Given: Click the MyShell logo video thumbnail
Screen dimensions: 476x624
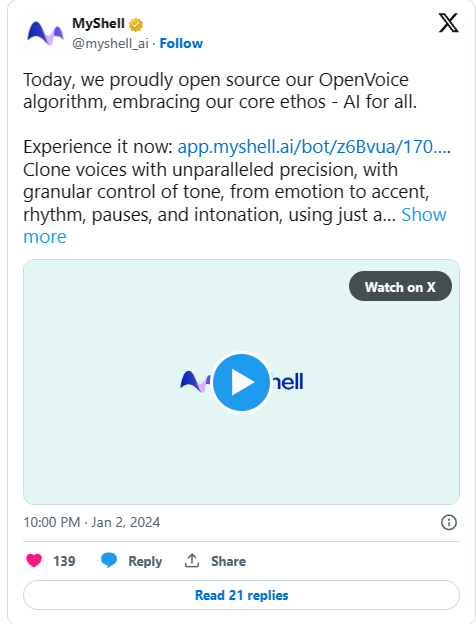Looking at the screenshot, I should tap(241, 382).
